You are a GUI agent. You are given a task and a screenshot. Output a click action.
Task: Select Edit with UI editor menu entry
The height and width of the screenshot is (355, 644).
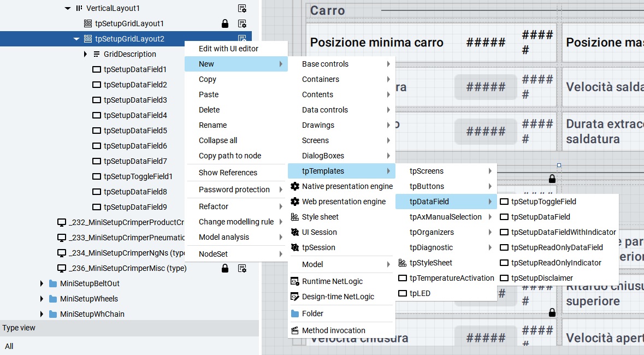[228, 49]
